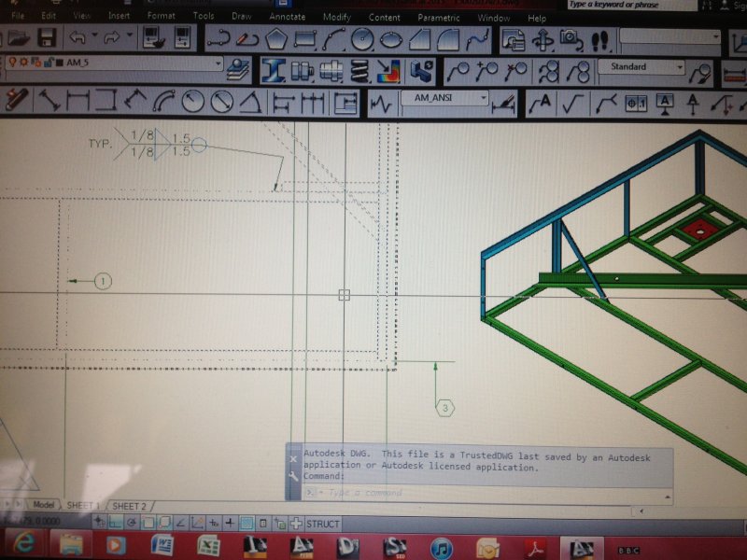Switch to the Model tab
The image size is (747, 560).
click(x=43, y=504)
